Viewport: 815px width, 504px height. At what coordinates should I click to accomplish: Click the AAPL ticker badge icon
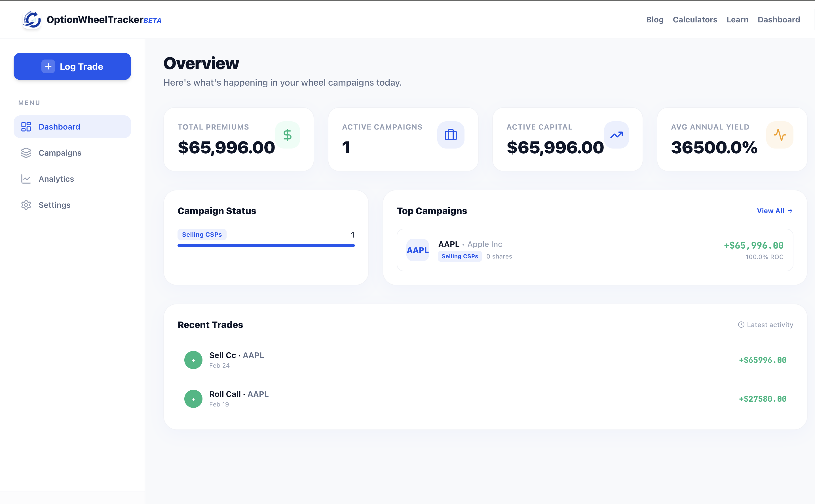tap(417, 250)
